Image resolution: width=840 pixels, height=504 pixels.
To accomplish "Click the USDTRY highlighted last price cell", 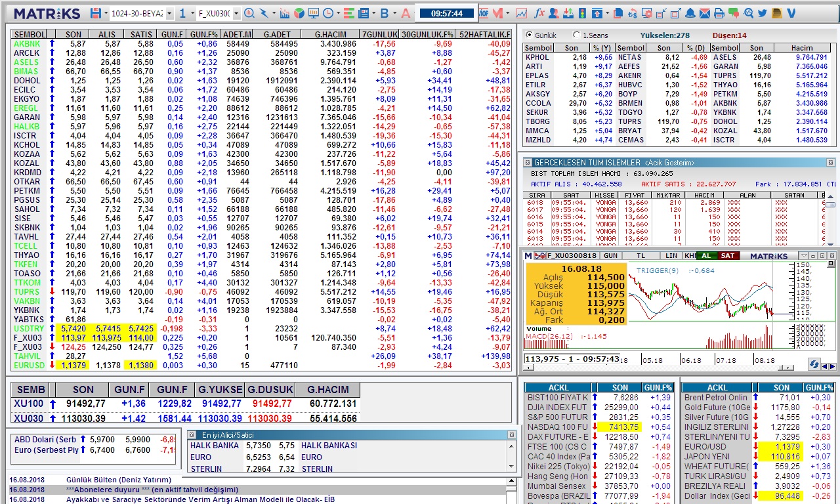I will pos(72,328).
